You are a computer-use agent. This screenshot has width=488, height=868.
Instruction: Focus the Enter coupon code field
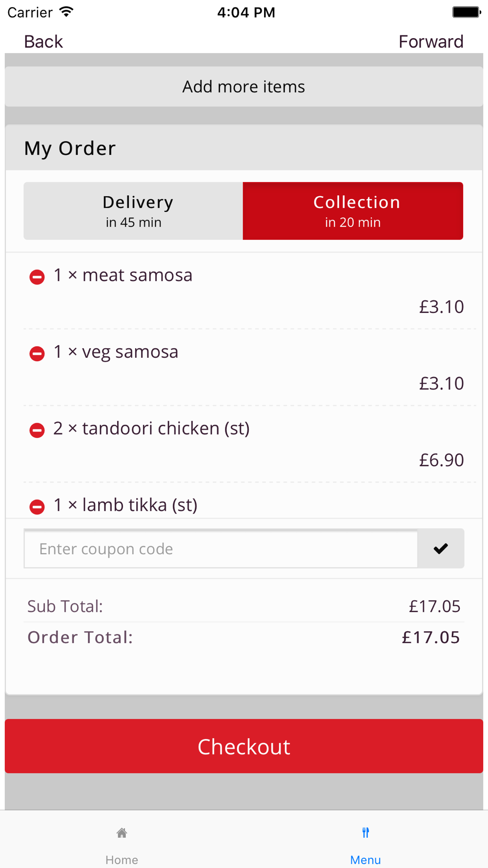[221, 549]
